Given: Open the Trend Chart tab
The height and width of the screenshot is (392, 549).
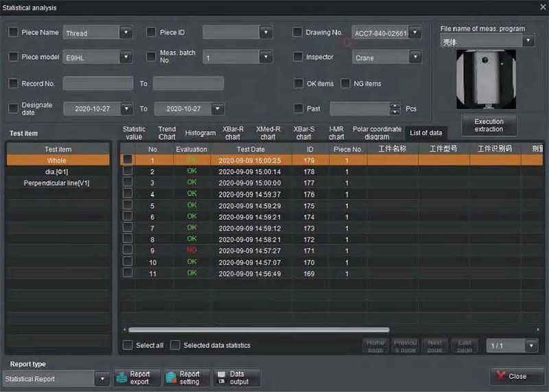Looking at the screenshot, I should tap(167, 132).
